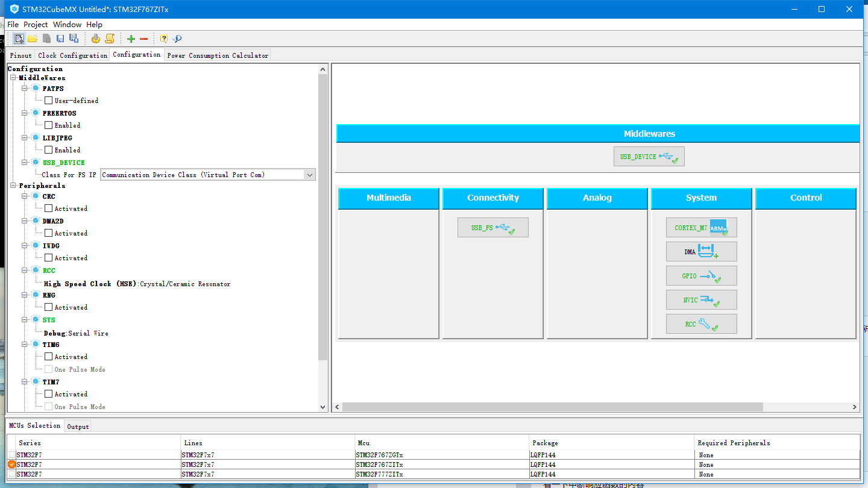Open the Window menu

click(67, 25)
